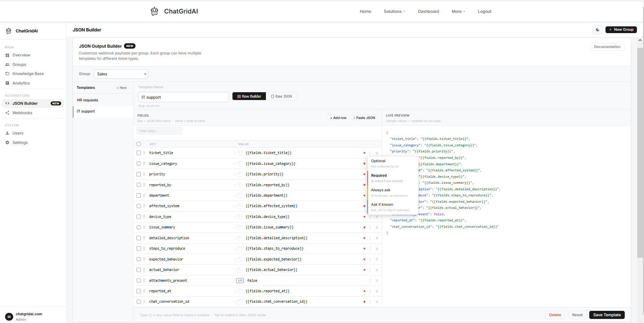Expand the Solutions navigation menu
644x323 pixels.
coord(394,11)
